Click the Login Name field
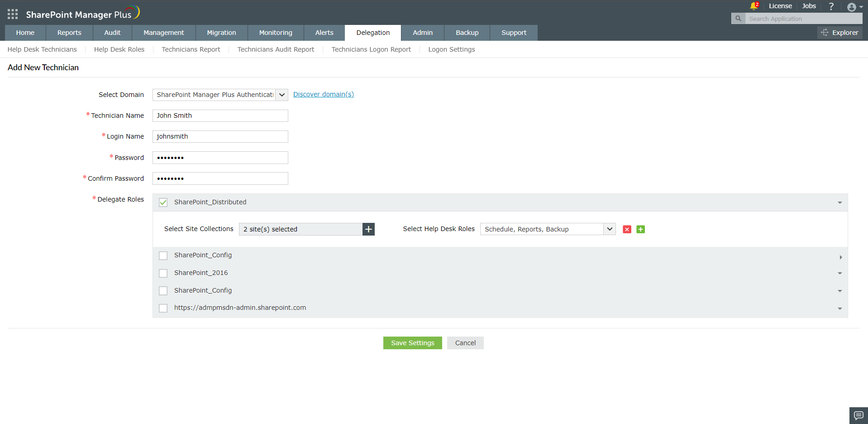Screen dimensions: 868x424 pos(220,136)
